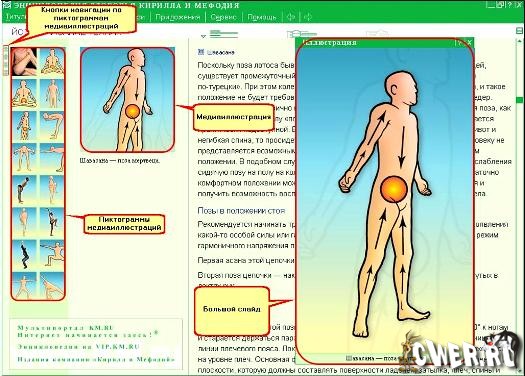Image resolution: width=525 pixels, height=376 pixels.
Task: Open the warrior lunge pose thumbnail
Action: point(52,254)
